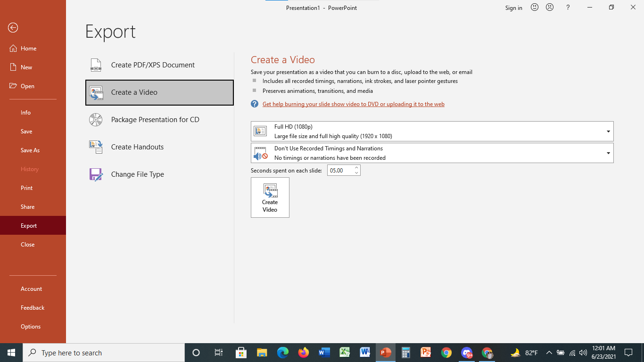
Task: Click the volume speaker icon in system tray
Action: pyautogui.click(x=583, y=353)
